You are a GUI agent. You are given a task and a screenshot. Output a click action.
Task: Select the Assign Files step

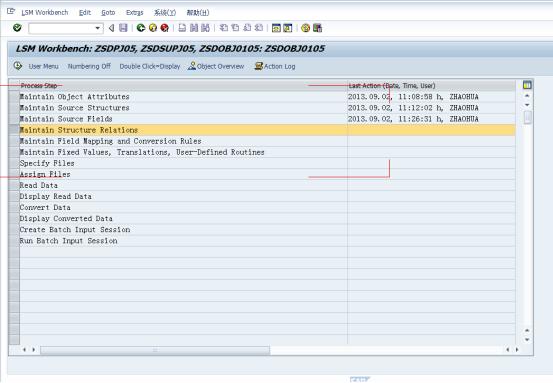[183, 175]
